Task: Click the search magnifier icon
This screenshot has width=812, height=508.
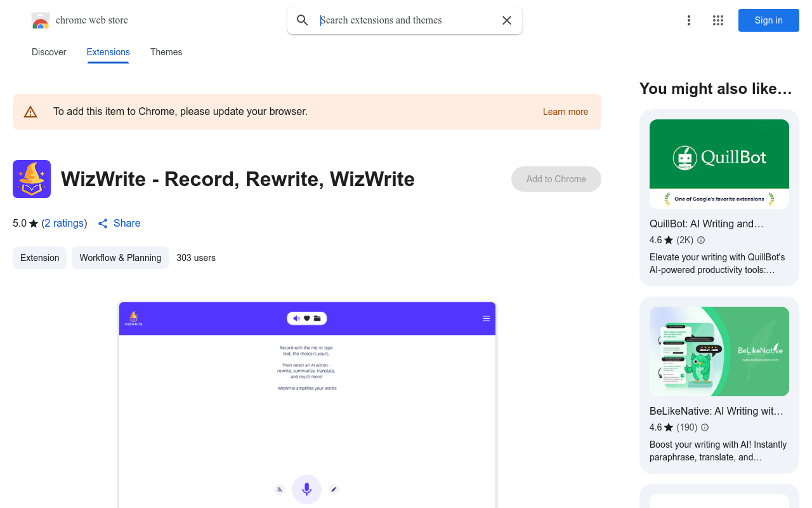Action: [x=303, y=20]
